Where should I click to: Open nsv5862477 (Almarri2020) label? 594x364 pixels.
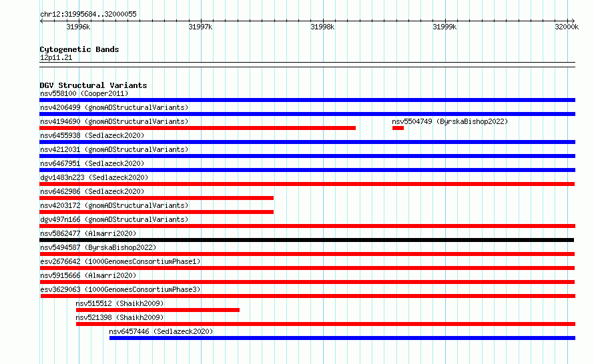(88, 233)
